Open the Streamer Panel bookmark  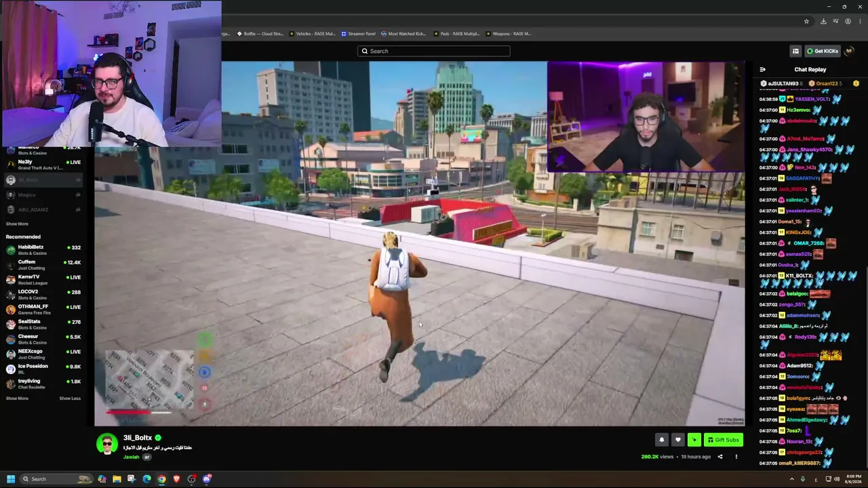(358, 34)
